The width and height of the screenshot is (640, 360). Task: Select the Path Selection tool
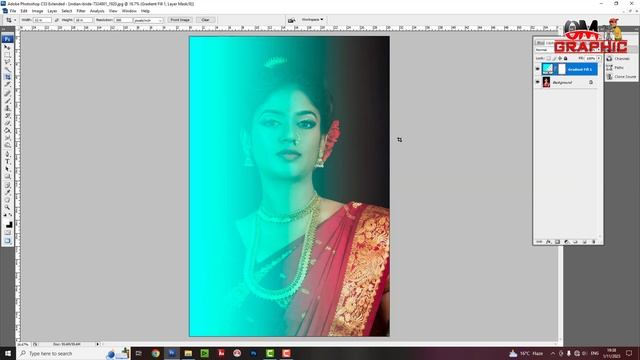7,169
